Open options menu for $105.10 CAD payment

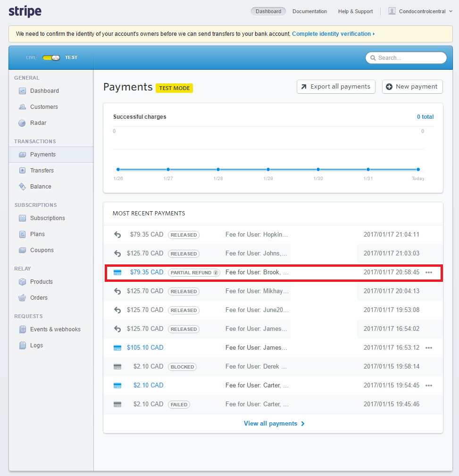[428, 348]
